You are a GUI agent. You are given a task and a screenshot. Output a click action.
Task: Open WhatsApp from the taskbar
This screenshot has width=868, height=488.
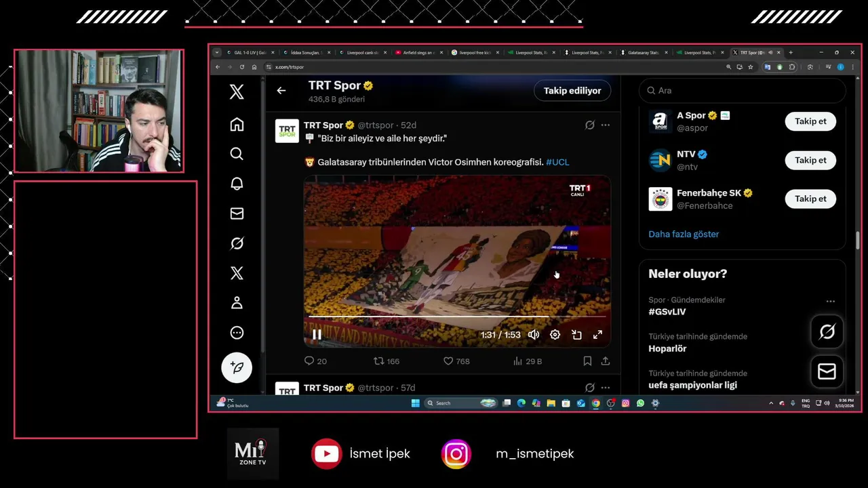click(640, 403)
